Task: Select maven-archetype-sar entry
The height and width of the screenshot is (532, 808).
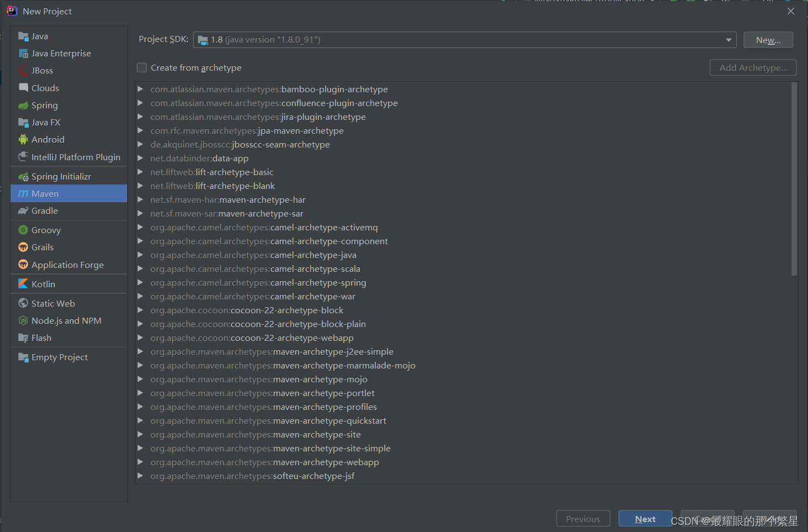Action: pos(227,213)
